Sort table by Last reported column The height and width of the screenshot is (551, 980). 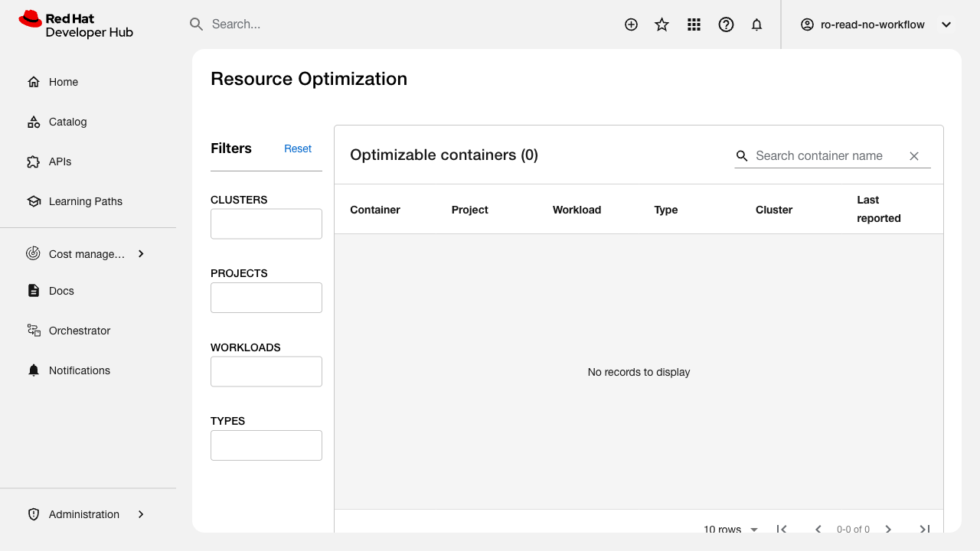(x=878, y=209)
